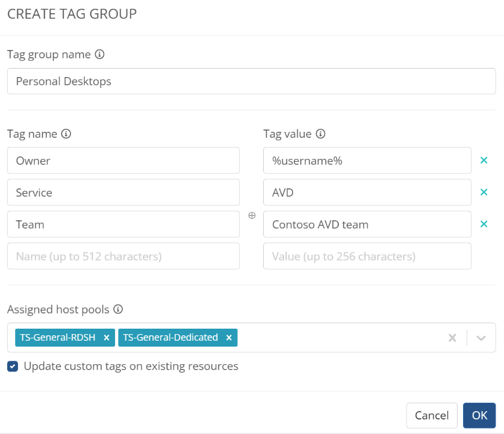Click info icon next to Tag group name

pyautogui.click(x=100, y=54)
